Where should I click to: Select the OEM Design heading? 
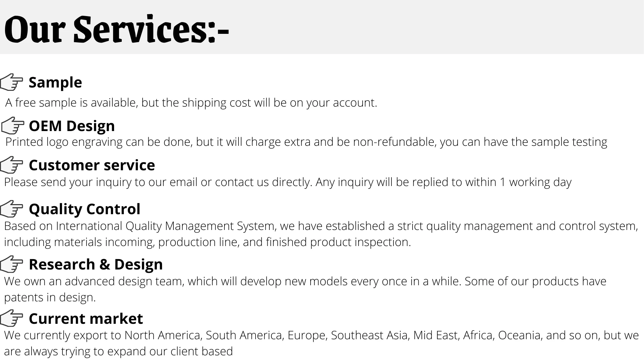[x=72, y=126]
